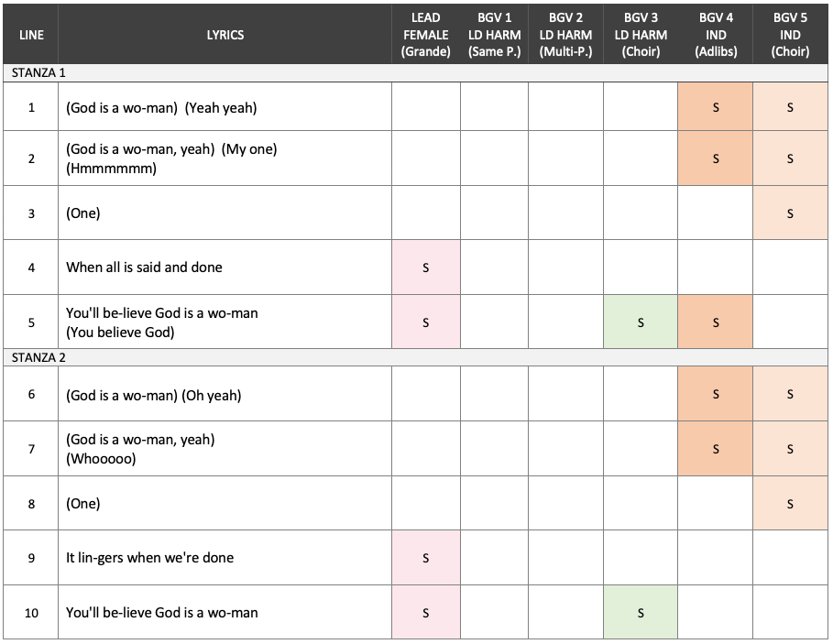
Task: Click the pink LEAD cell for line 9
Action: pos(425,558)
